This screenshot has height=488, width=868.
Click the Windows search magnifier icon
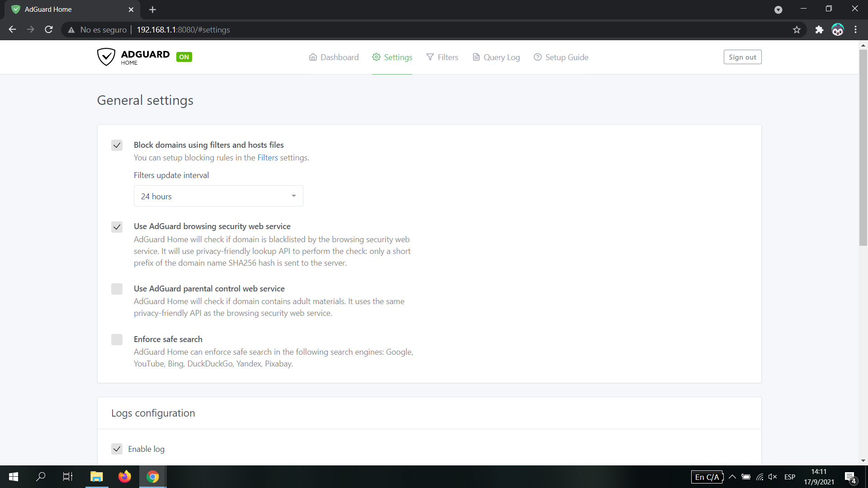tap(41, 477)
